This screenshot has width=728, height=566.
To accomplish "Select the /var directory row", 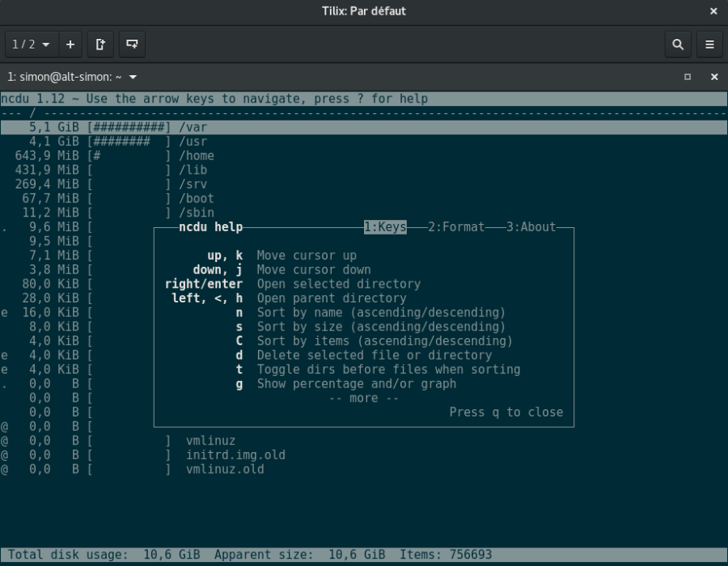I will [364, 127].
